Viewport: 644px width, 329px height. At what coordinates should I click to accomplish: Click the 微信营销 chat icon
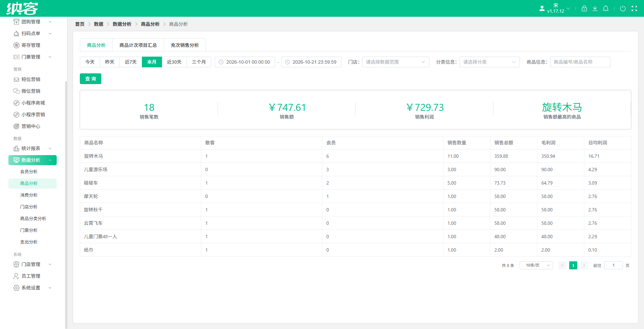pos(16,91)
